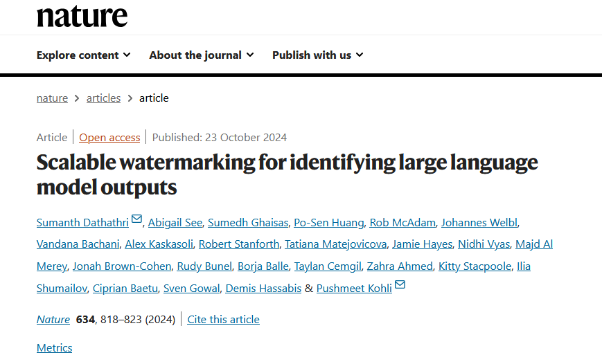Screen dimensions: 602x364
Task: Click the Nature logo at top
Action: coord(82,17)
